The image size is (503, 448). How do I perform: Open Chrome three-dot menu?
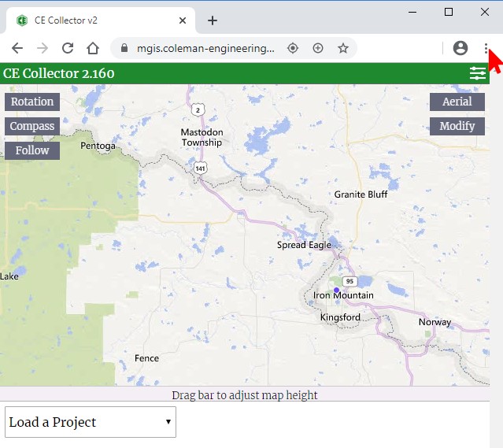(x=486, y=48)
